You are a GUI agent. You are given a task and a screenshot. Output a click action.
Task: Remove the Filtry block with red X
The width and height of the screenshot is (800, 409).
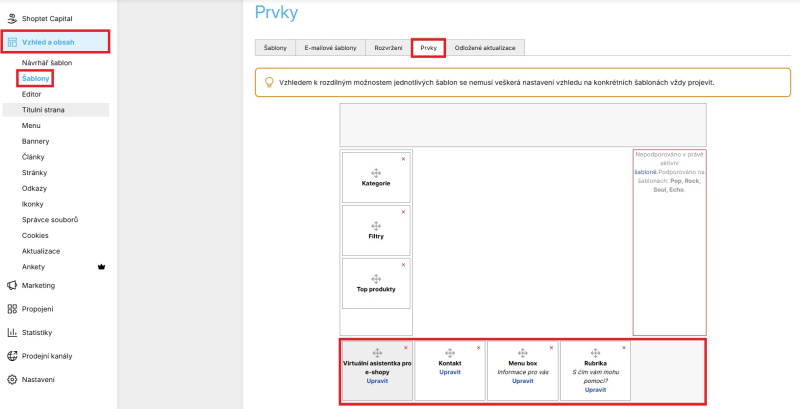(404, 212)
